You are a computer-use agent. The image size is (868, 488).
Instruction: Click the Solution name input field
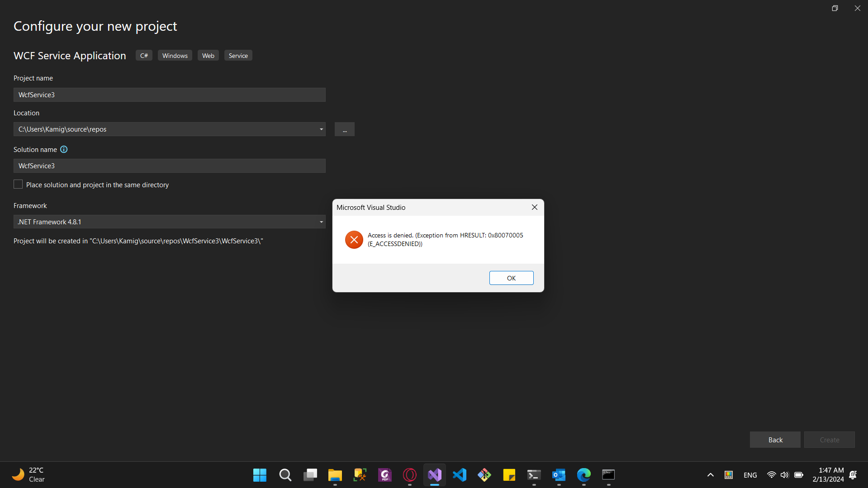click(170, 166)
